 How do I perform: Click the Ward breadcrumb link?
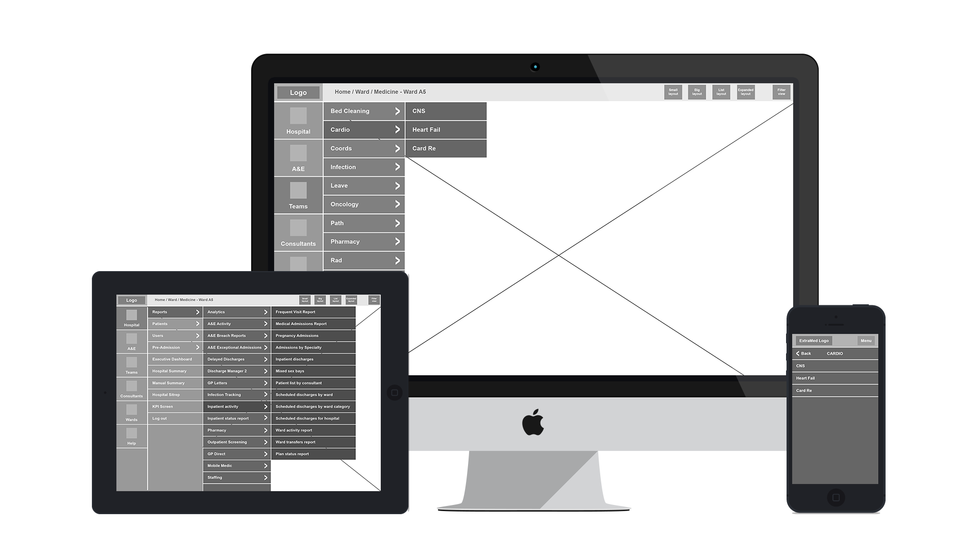pyautogui.click(x=361, y=91)
